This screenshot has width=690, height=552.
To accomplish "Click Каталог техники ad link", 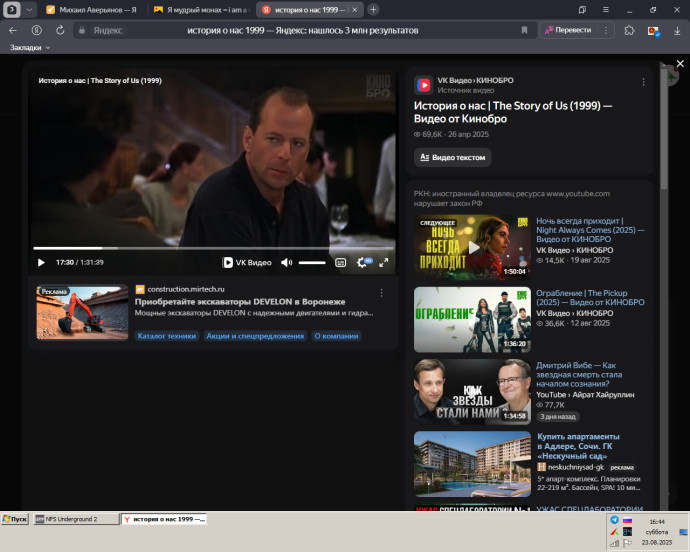I will [167, 336].
